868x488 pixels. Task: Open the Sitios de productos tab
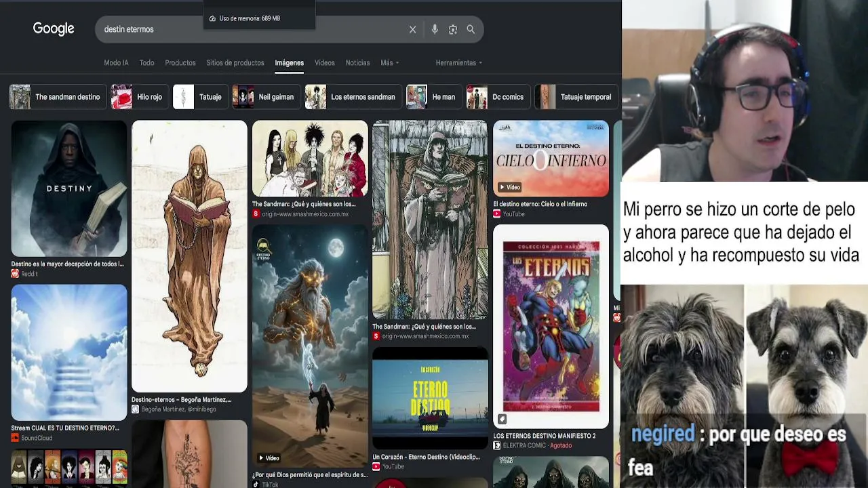235,62
